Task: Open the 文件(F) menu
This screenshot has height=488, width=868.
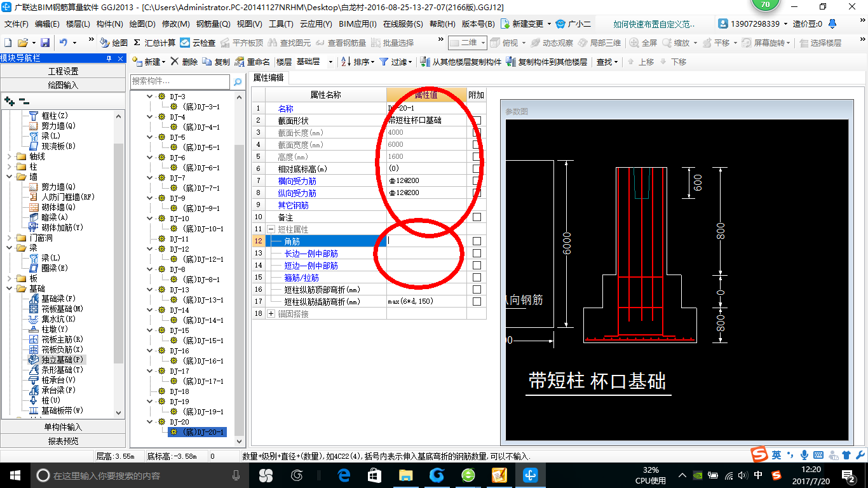Action: click(16, 24)
